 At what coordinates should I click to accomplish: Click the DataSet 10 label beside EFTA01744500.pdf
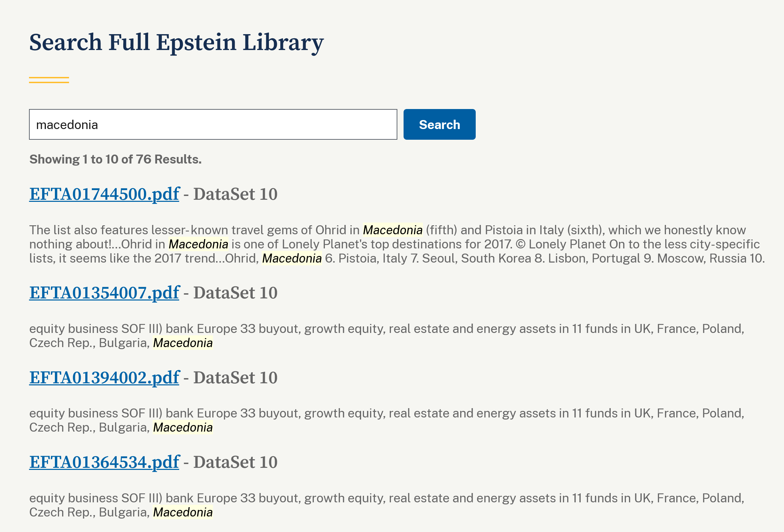tap(235, 194)
